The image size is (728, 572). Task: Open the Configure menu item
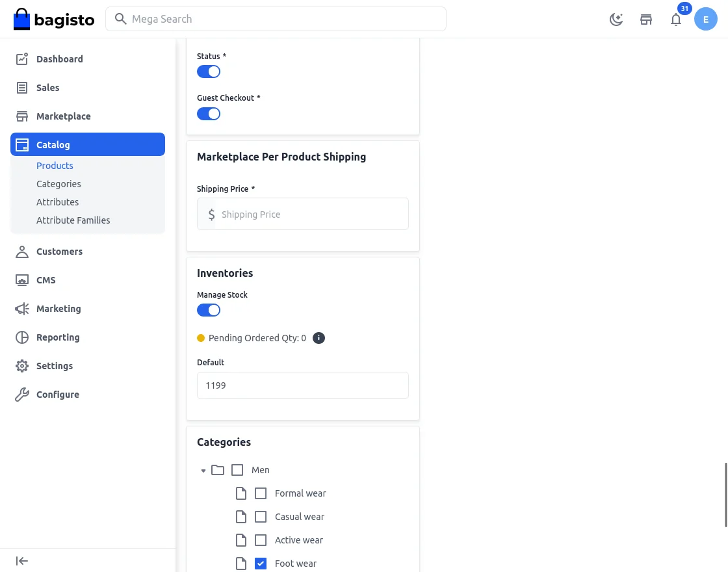pos(58,395)
